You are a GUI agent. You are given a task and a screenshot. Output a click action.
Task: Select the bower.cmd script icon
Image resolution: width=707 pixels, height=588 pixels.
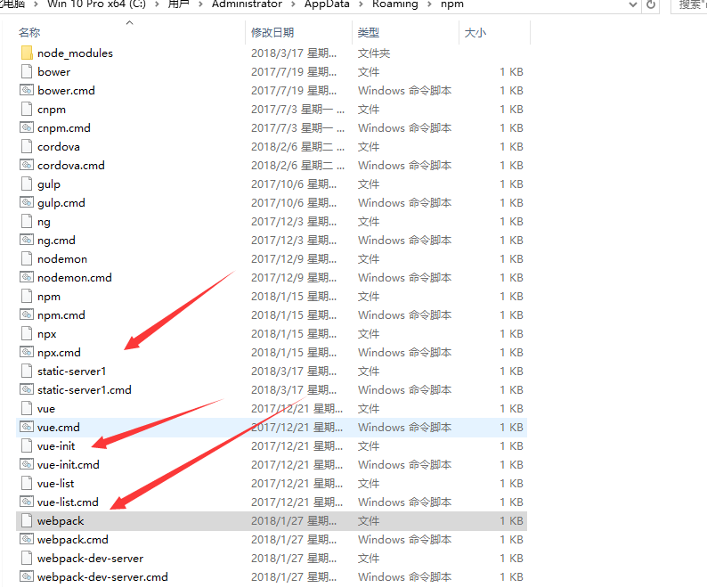point(27,90)
